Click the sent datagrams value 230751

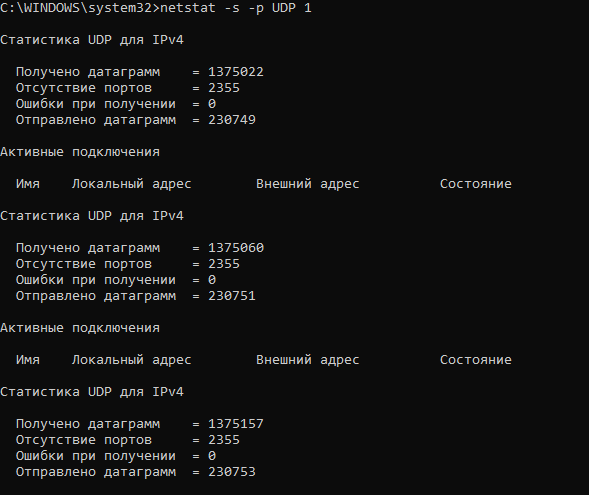point(232,296)
